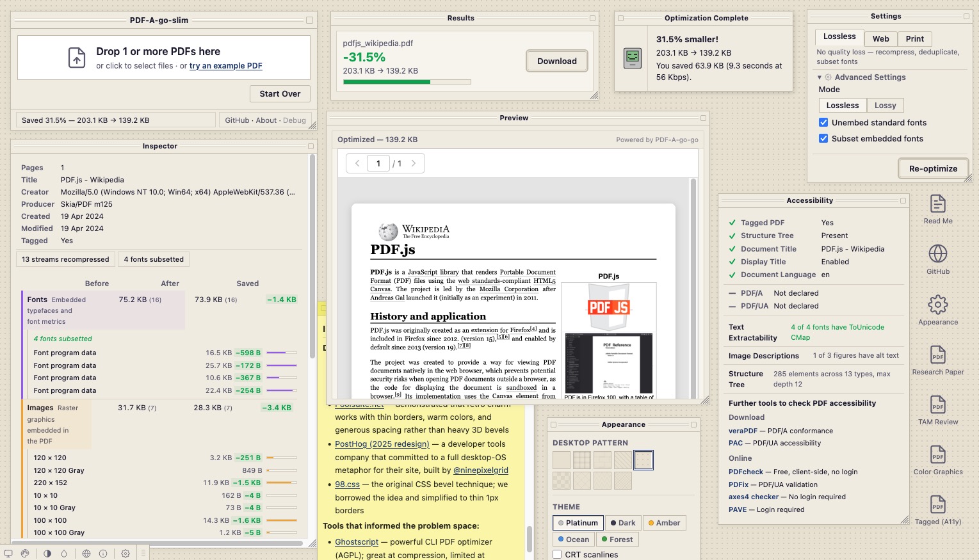Screen dimensions: 979x560
Task: Open the veraPDF link
Action: click(x=743, y=431)
